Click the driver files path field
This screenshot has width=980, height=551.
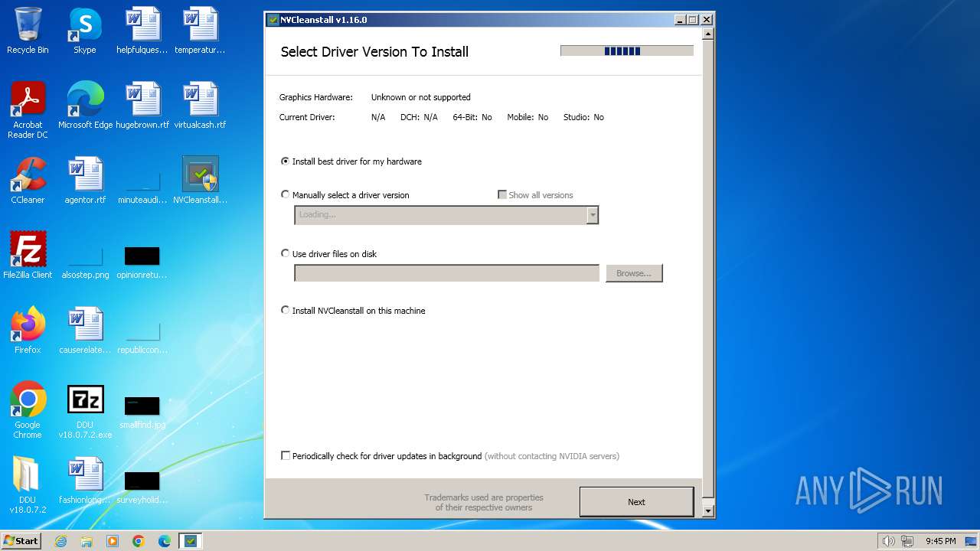pyautogui.click(x=447, y=273)
